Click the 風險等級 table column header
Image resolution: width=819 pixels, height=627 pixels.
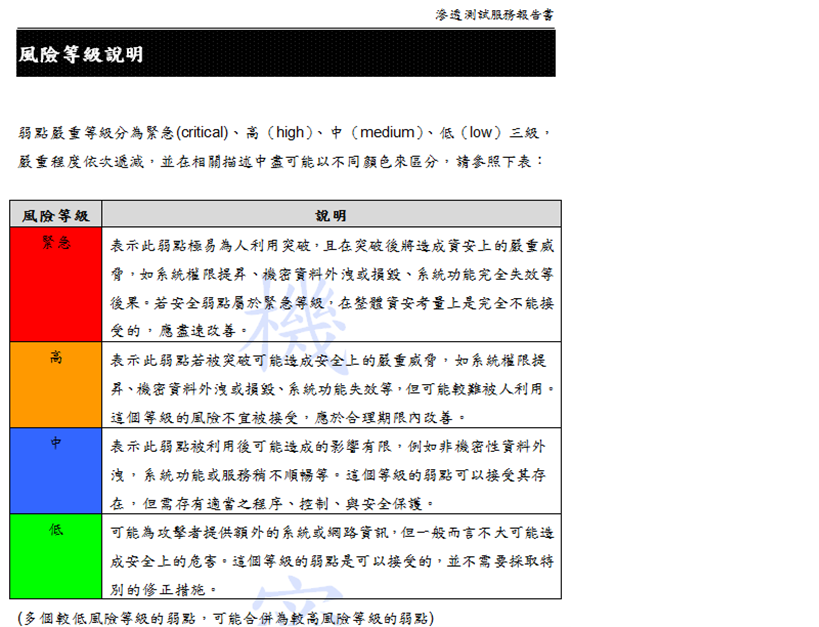[x=56, y=215]
